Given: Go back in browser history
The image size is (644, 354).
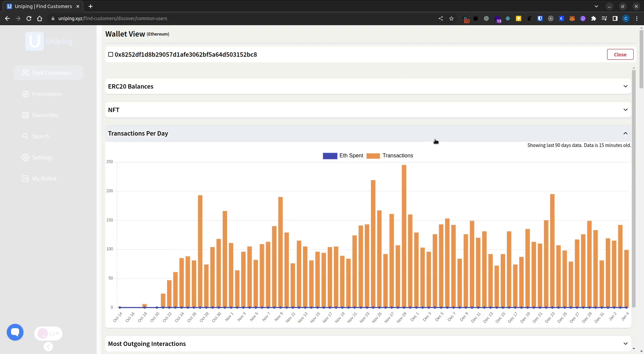Looking at the screenshot, I should coord(7,18).
